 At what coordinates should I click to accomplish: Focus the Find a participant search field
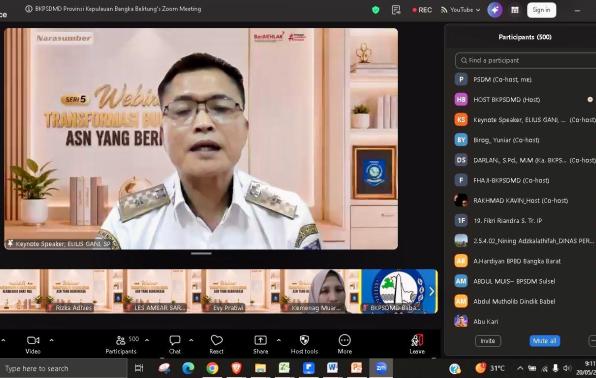(x=525, y=60)
